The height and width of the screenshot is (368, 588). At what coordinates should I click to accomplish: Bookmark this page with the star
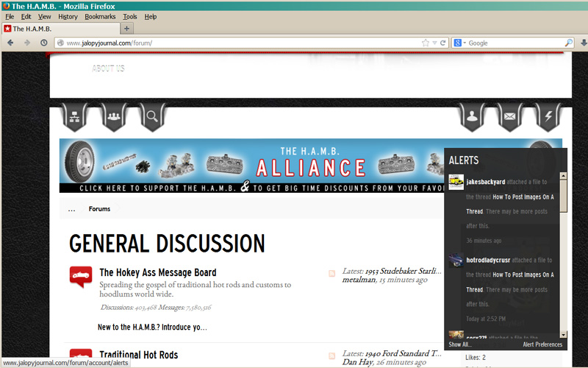[x=426, y=43]
